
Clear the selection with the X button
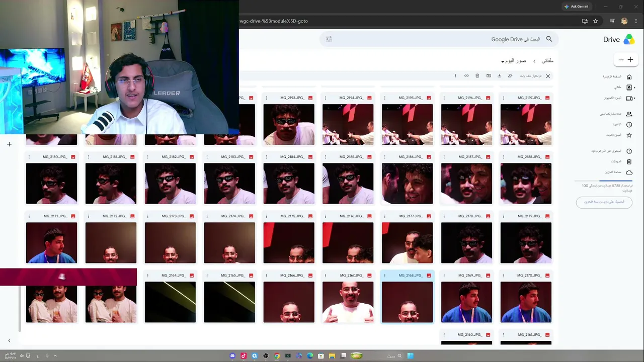[x=548, y=76]
